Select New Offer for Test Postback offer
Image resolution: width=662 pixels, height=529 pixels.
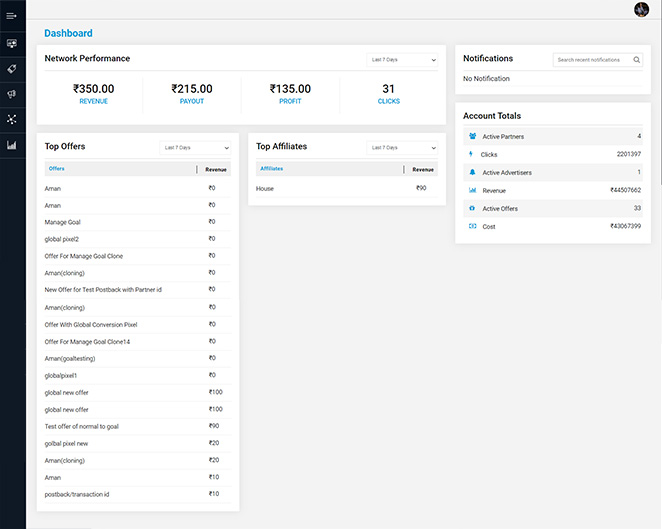point(103,290)
